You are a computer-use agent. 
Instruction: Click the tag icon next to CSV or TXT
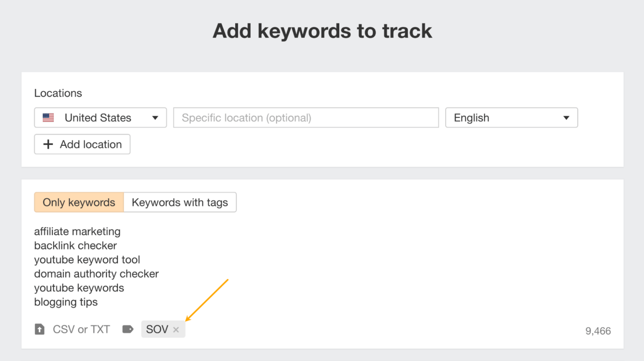click(x=128, y=329)
